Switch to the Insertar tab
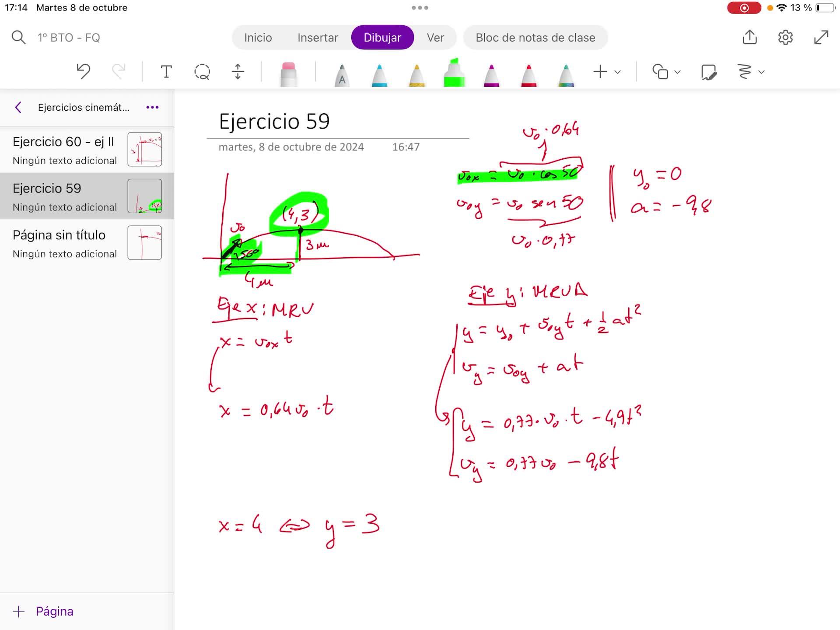Image resolution: width=840 pixels, height=630 pixels. tap(318, 38)
